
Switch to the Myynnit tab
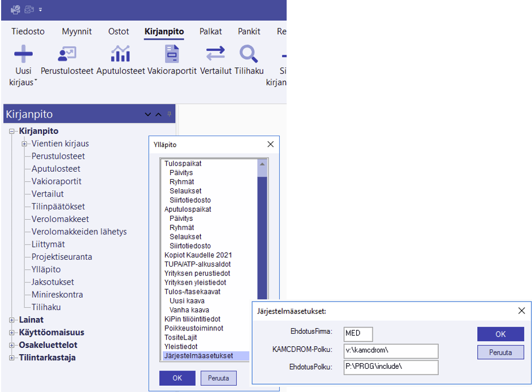(76, 32)
